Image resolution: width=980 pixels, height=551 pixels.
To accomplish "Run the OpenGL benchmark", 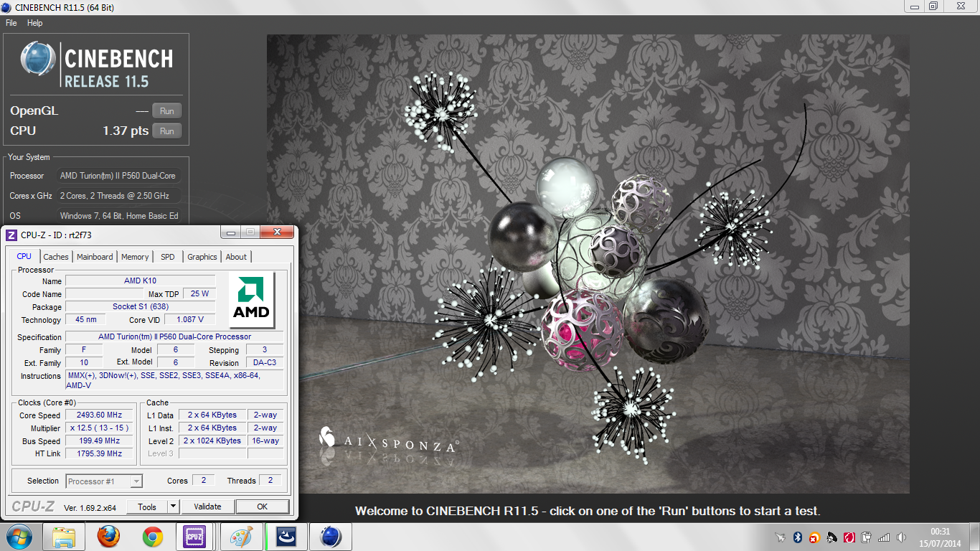I will tap(166, 110).
